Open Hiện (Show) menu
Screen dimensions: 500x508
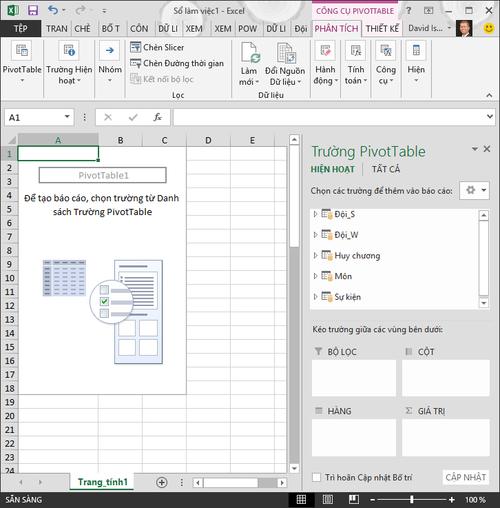[x=416, y=62]
